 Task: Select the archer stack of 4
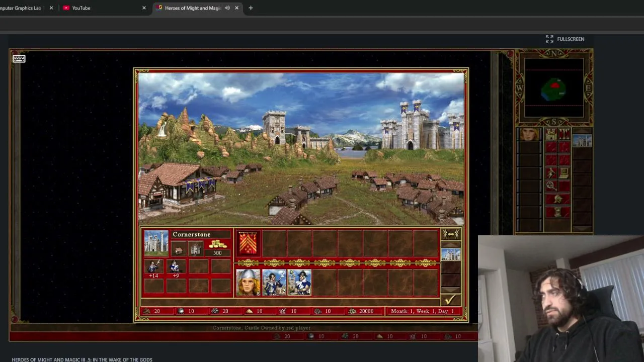click(299, 282)
